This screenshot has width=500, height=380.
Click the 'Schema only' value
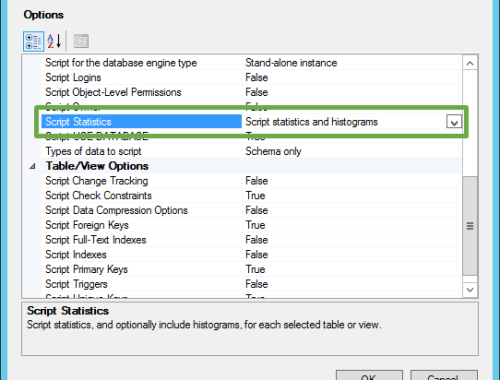pos(273,151)
